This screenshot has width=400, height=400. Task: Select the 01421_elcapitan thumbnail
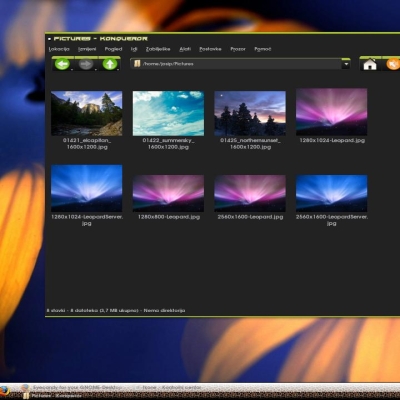tap(87, 113)
